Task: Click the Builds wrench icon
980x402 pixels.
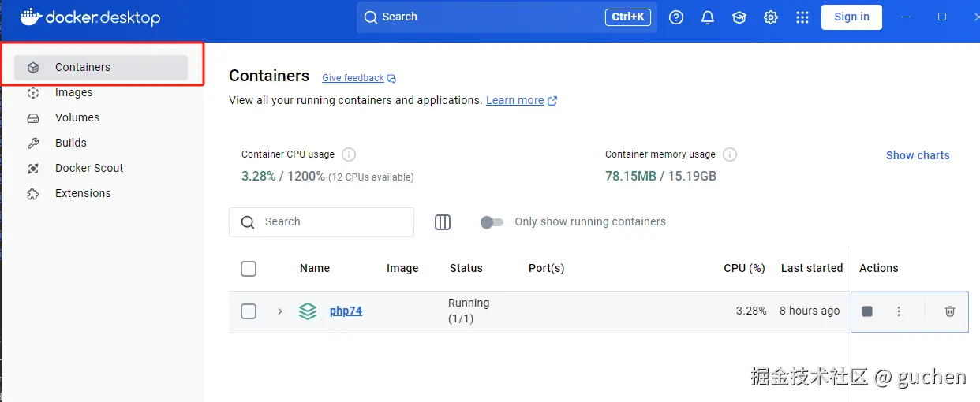Action: point(33,143)
